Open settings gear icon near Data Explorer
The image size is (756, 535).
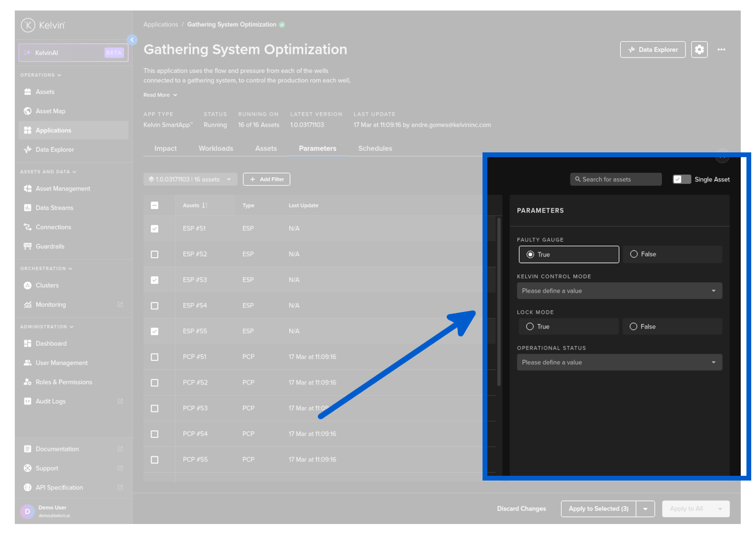[699, 50]
